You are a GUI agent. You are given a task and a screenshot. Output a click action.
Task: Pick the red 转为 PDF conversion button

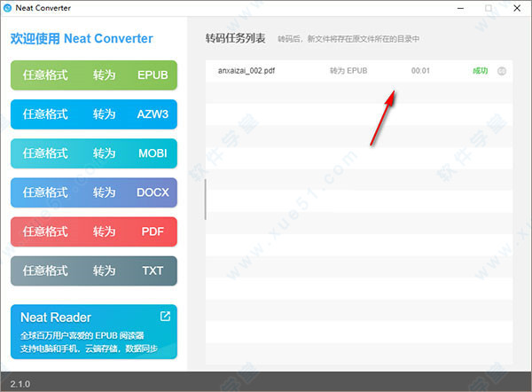[x=94, y=231]
